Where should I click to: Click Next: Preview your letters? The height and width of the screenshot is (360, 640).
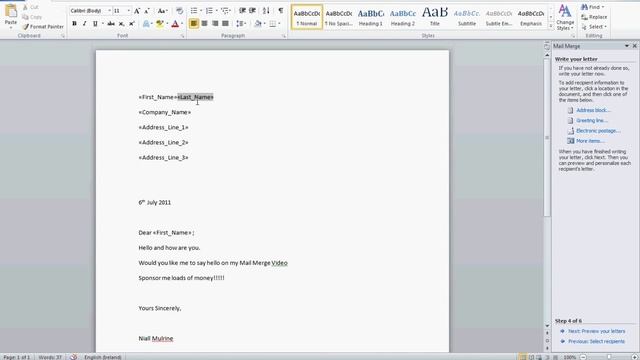click(596, 331)
